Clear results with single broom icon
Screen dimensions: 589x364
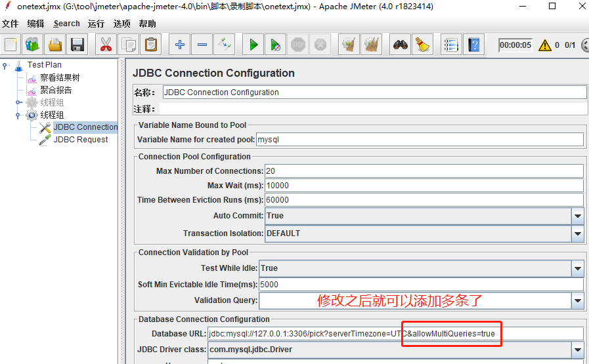point(349,45)
